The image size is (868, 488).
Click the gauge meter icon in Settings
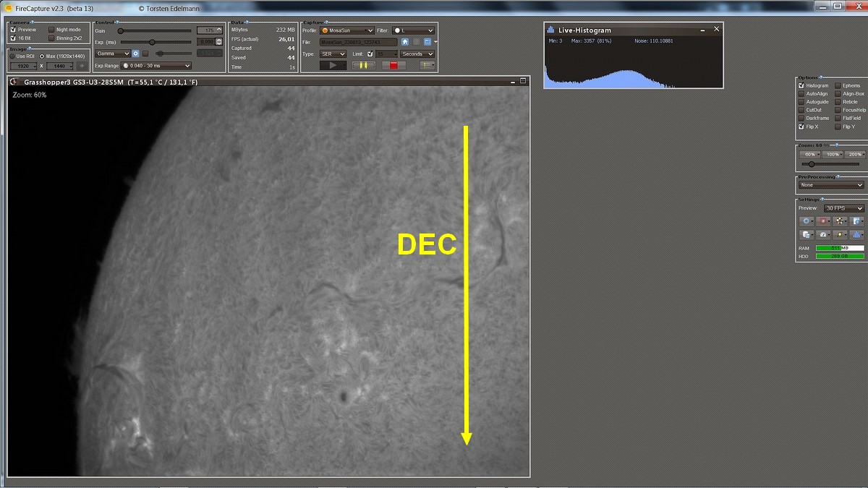[825, 235]
